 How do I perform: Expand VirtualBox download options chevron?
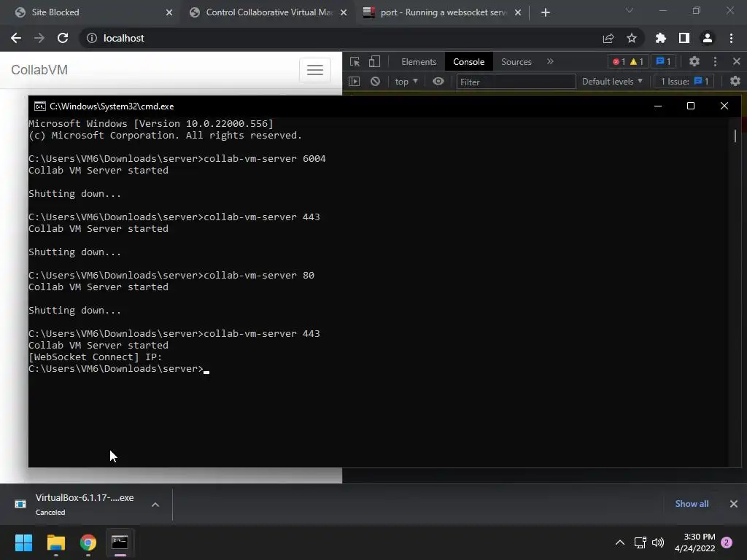(155, 505)
